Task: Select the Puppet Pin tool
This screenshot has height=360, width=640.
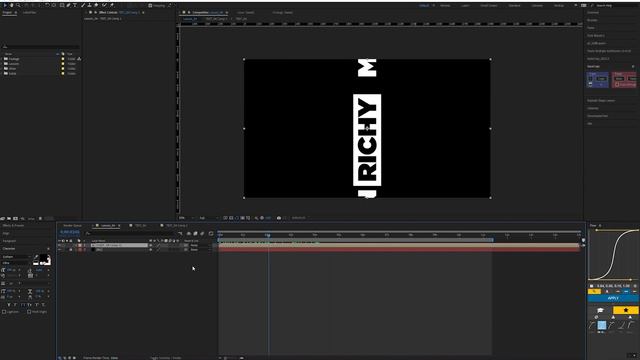Action: [111, 5]
